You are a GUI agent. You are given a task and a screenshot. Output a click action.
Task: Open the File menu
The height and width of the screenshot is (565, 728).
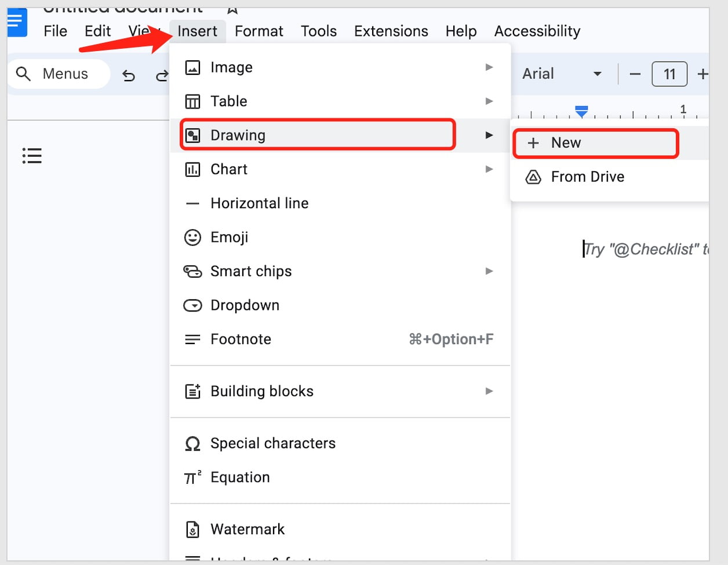coord(56,31)
